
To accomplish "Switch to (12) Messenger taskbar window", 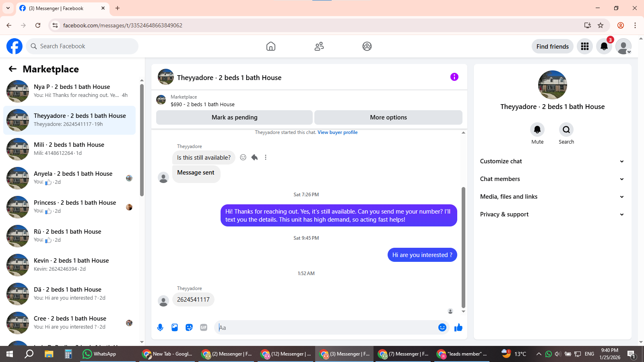I will tap(286, 354).
